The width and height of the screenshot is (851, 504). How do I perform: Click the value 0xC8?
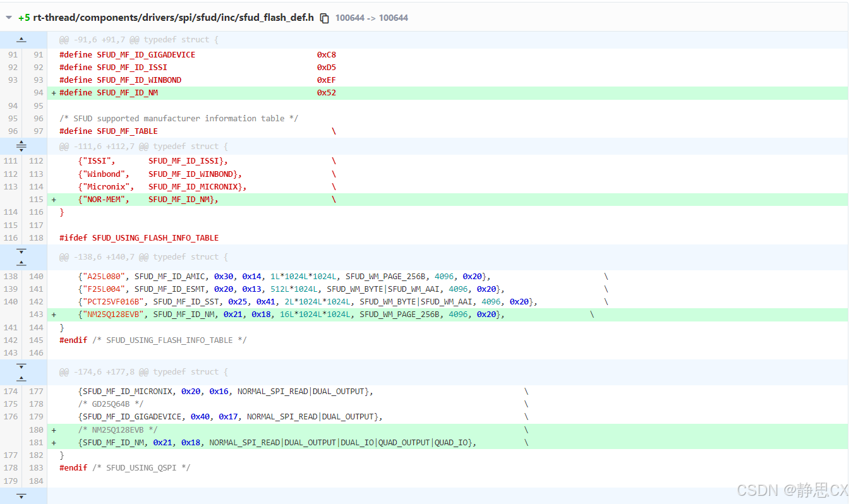click(327, 55)
